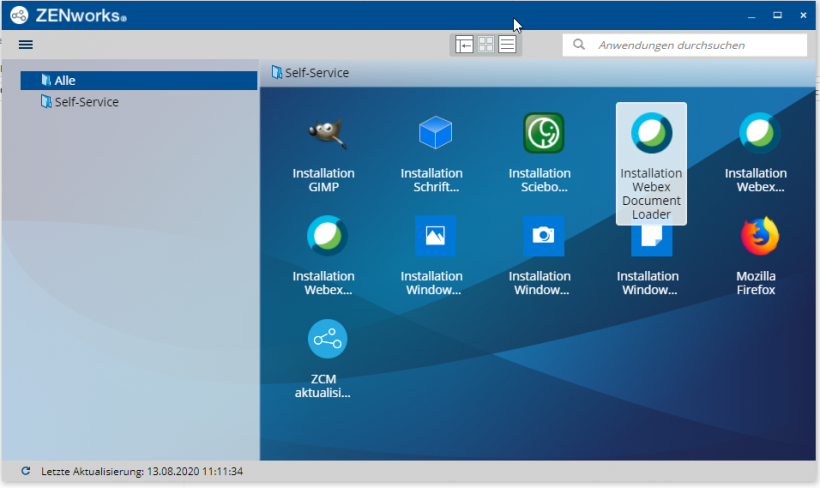Launch Mozilla Firefox

(759, 236)
